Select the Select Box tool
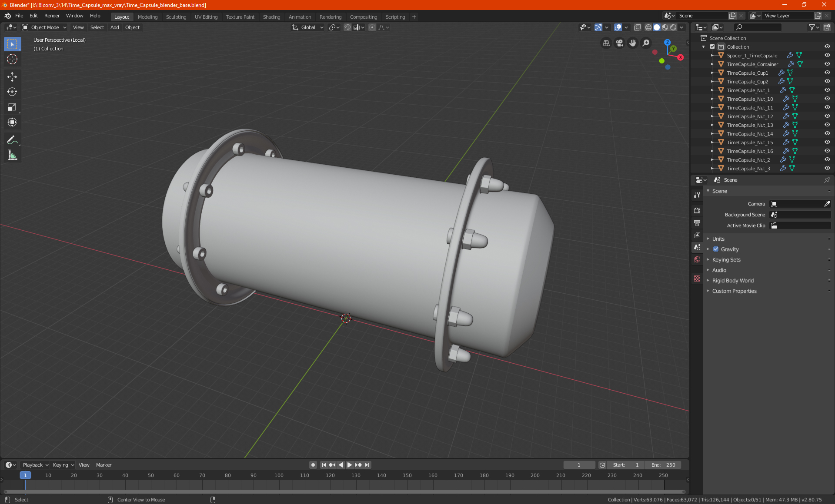Screen dimensions: 835x504 tap(12, 44)
